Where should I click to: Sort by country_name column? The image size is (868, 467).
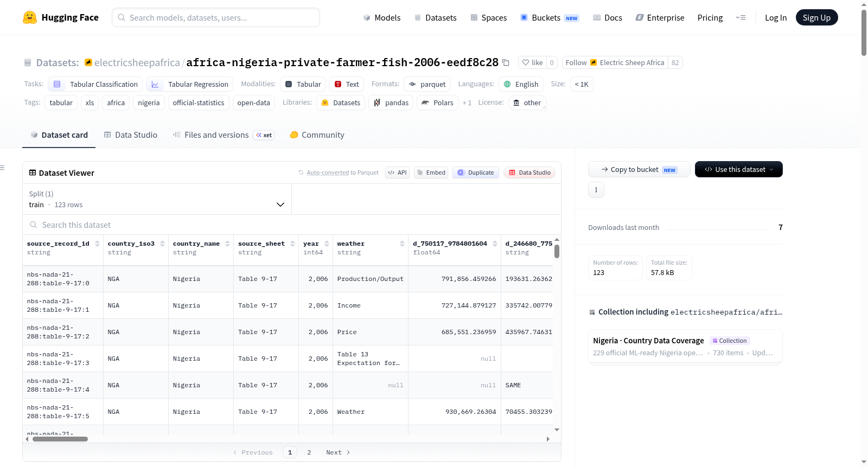click(x=227, y=244)
